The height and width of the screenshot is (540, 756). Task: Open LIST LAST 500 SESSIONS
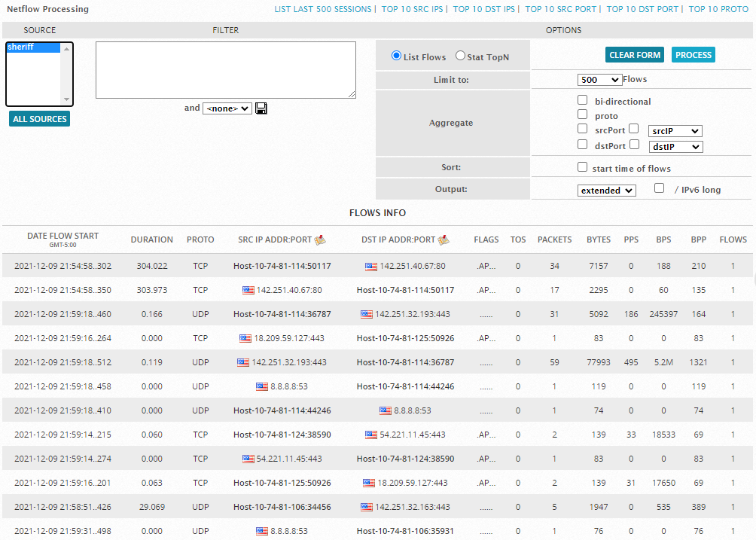click(x=323, y=9)
